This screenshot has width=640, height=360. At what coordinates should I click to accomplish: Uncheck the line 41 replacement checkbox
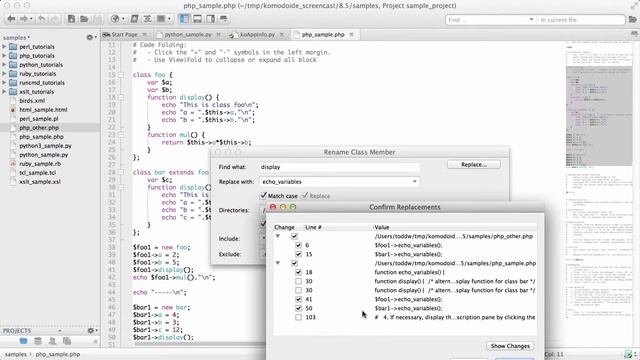[x=298, y=299]
